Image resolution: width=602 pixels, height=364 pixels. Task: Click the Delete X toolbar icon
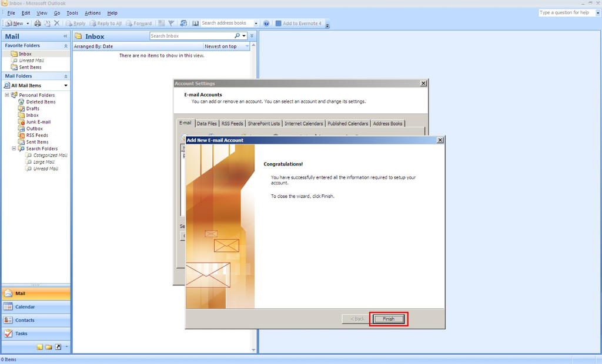click(x=57, y=23)
